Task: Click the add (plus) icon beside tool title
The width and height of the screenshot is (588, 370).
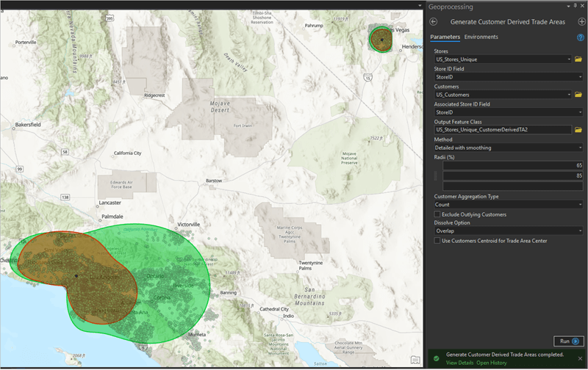Action: tap(581, 22)
